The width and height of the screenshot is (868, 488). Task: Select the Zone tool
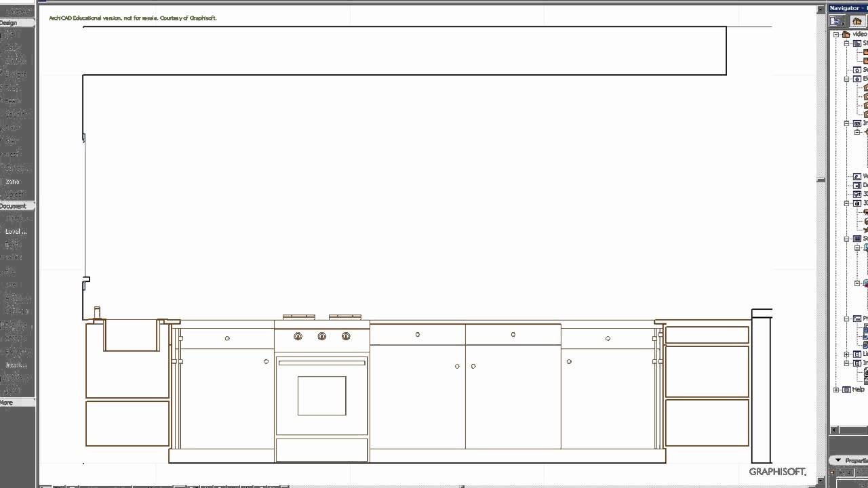click(17, 181)
